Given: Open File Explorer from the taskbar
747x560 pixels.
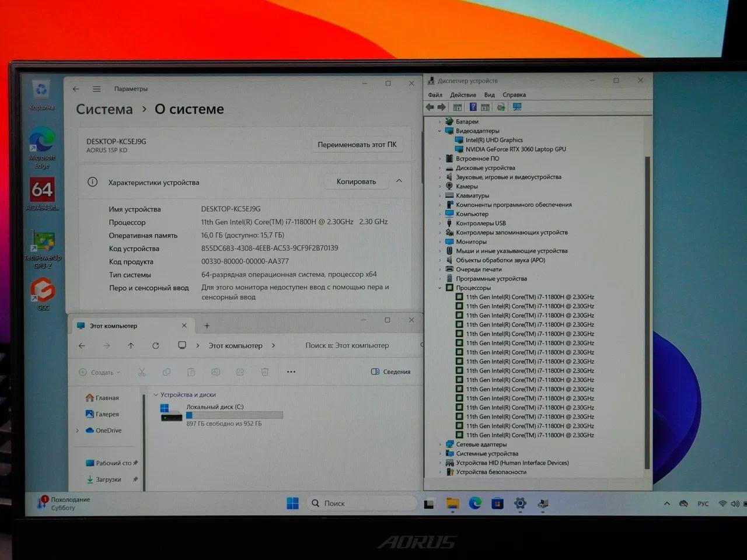Looking at the screenshot, I should click(452, 503).
